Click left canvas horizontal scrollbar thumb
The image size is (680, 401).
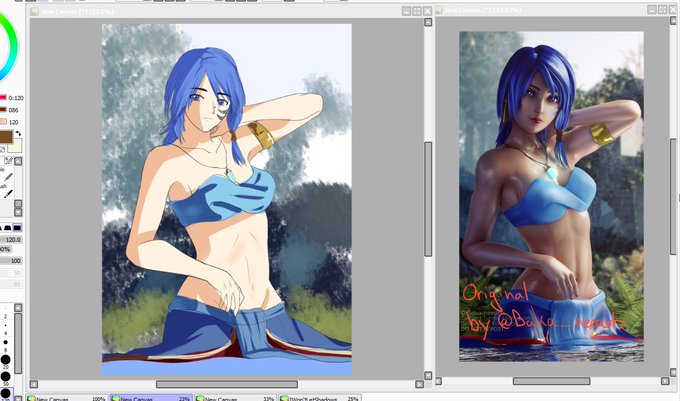tap(227, 384)
